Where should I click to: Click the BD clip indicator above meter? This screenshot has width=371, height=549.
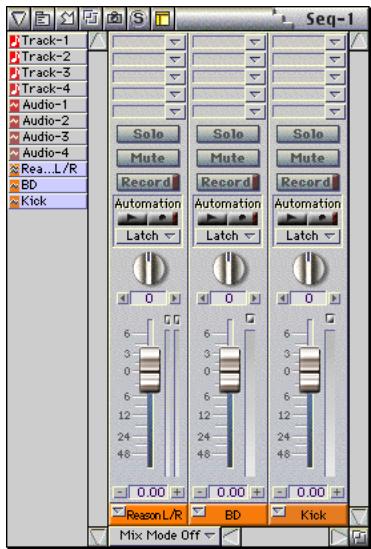tap(250, 319)
